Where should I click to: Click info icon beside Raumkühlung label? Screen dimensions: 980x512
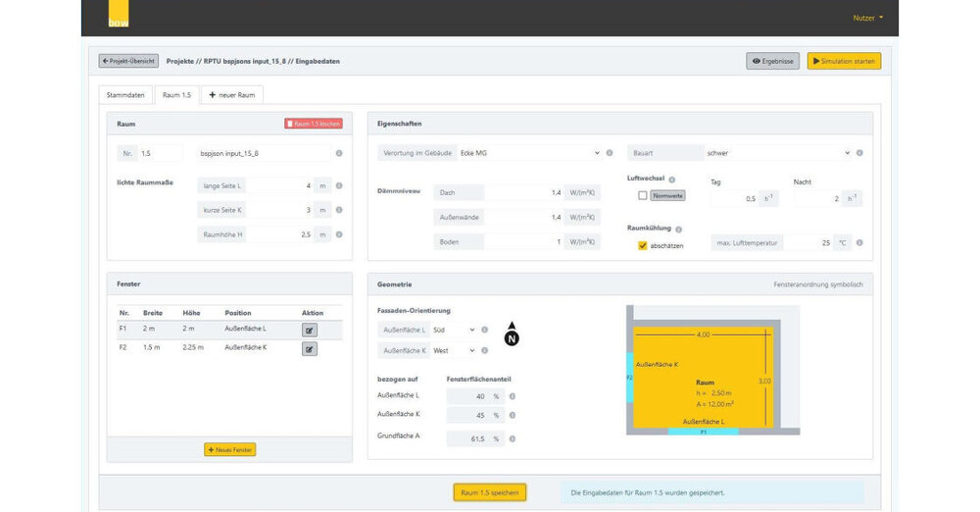click(x=678, y=229)
